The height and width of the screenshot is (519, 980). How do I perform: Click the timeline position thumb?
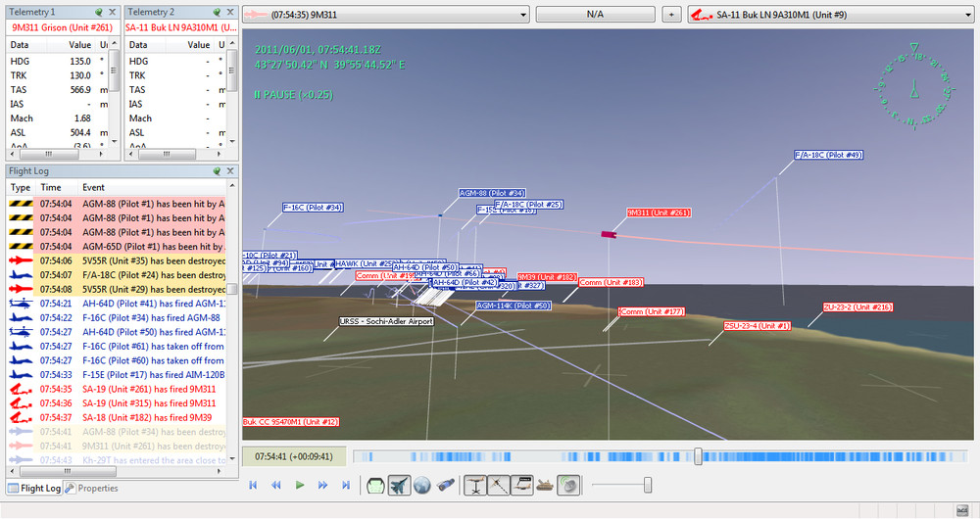coord(698,456)
